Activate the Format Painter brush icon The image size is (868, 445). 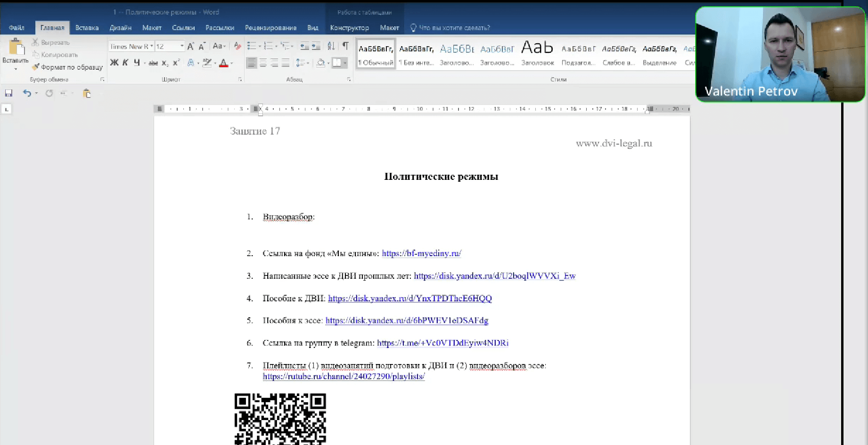pos(35,67)
